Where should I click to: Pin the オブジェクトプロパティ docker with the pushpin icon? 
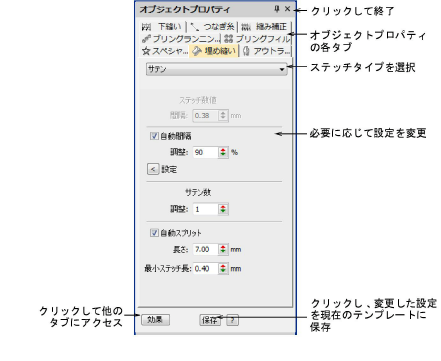point(277,9)
